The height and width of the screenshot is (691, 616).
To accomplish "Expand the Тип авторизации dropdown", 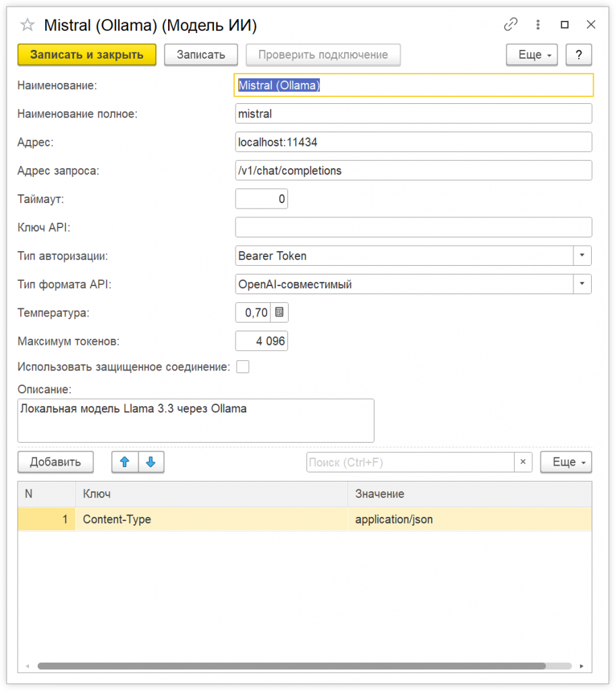I will click(582, 256).
